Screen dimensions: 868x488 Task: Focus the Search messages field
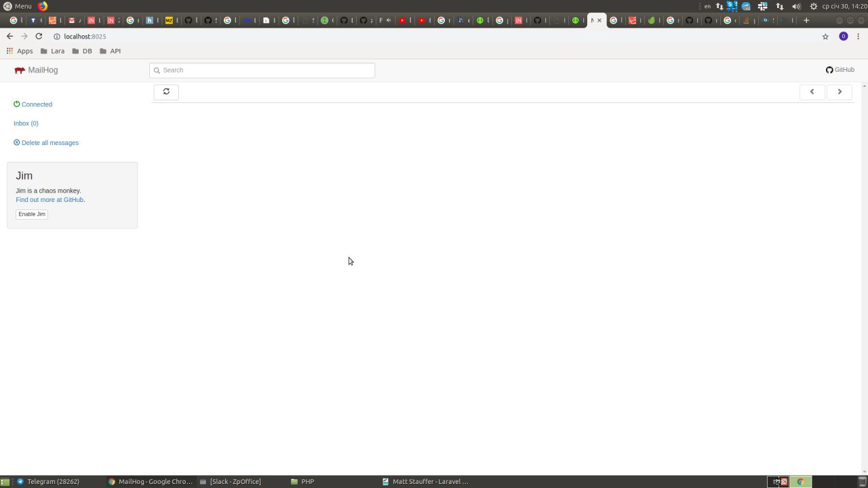tap(262, 70)
